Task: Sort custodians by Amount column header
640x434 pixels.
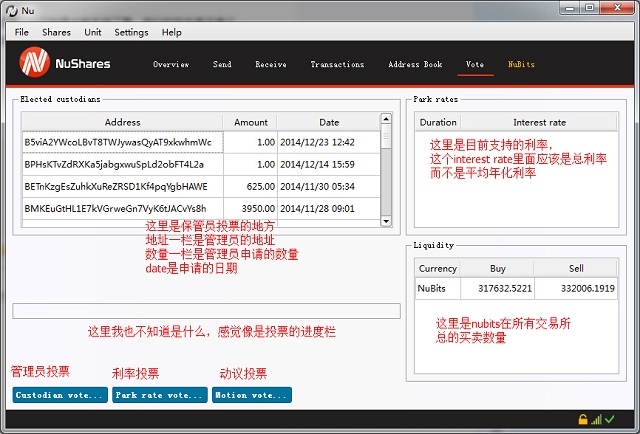Action: (x=251, y=122)
